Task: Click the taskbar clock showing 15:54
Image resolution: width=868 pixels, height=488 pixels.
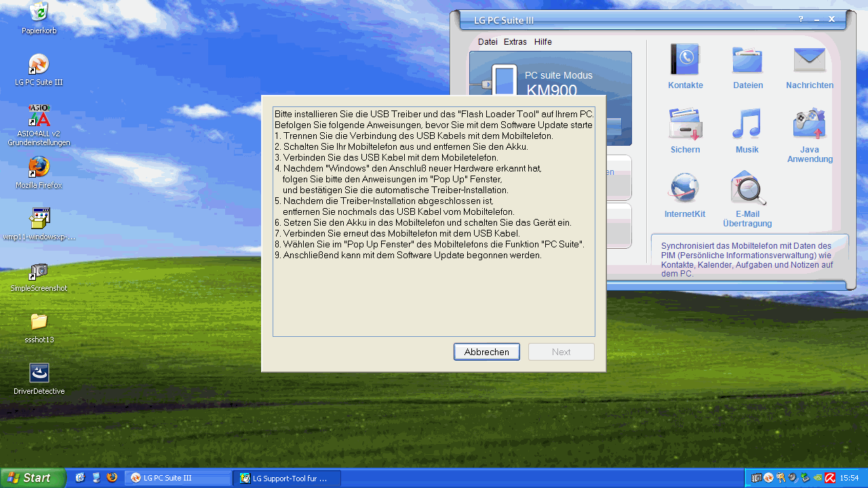Action: point(850,478)
